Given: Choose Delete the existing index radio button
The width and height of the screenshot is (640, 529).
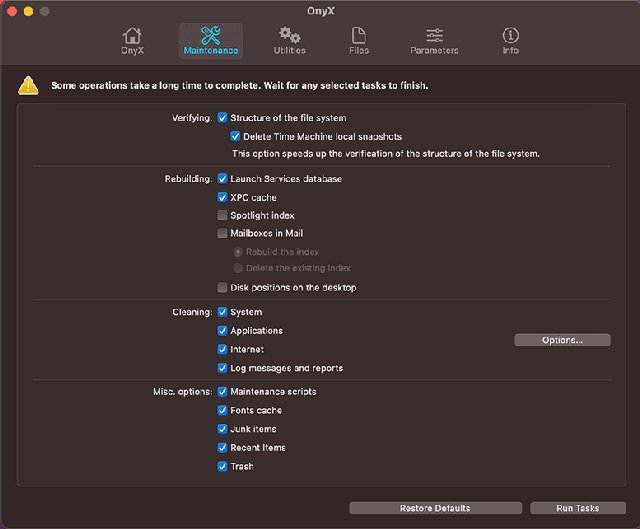Looking at the screenshot, I should 237,268.
